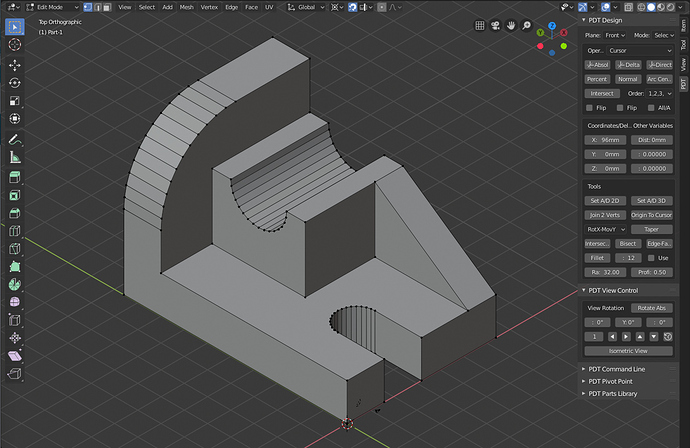Check the All/A checkbox
Viewport: 690px width, 448px height.
point(651,108)
